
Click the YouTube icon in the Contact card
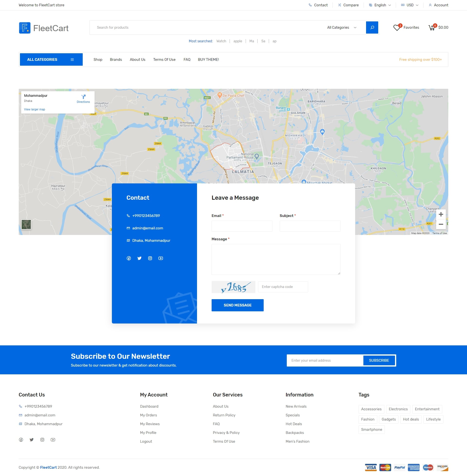161,258
